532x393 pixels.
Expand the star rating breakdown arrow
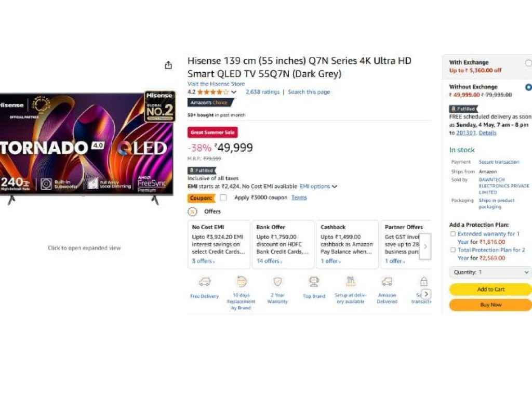234,93
